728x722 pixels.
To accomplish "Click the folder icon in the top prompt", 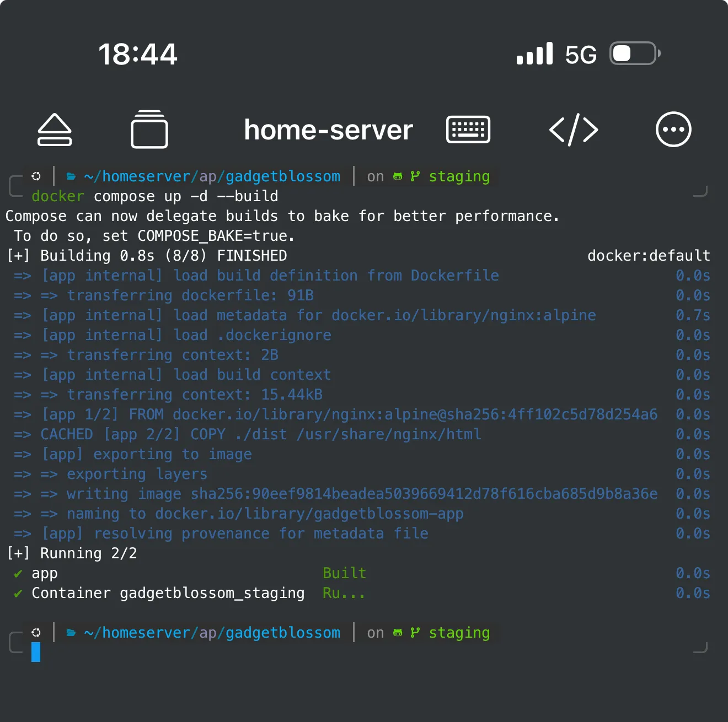I will tap(71, 176).
